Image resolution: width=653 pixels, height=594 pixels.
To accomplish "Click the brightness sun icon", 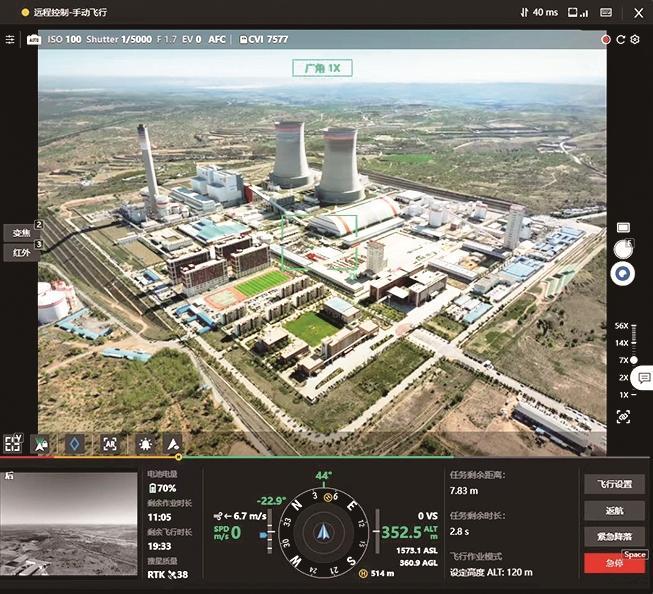I will 146,443.
